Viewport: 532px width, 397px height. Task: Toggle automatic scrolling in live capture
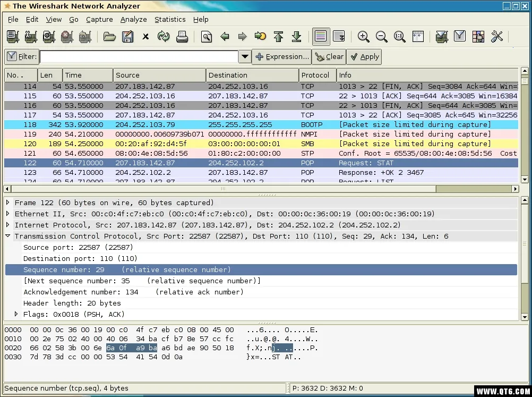(339, 36)
